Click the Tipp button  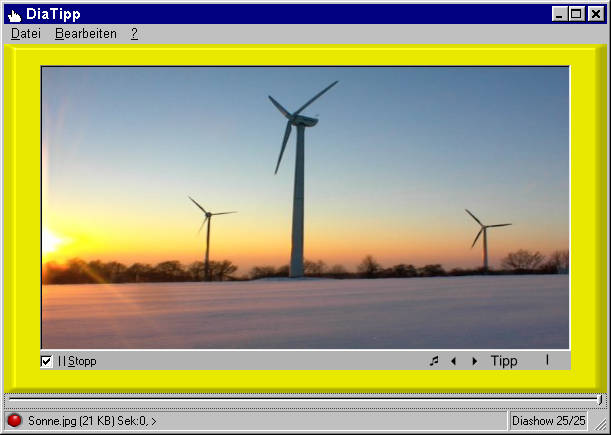pyautogui.click(x=504, y=361)
